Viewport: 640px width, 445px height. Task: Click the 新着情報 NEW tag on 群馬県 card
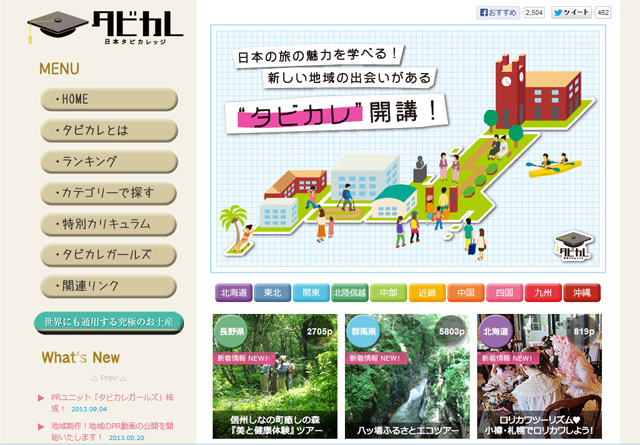click(x=376, y=358)
